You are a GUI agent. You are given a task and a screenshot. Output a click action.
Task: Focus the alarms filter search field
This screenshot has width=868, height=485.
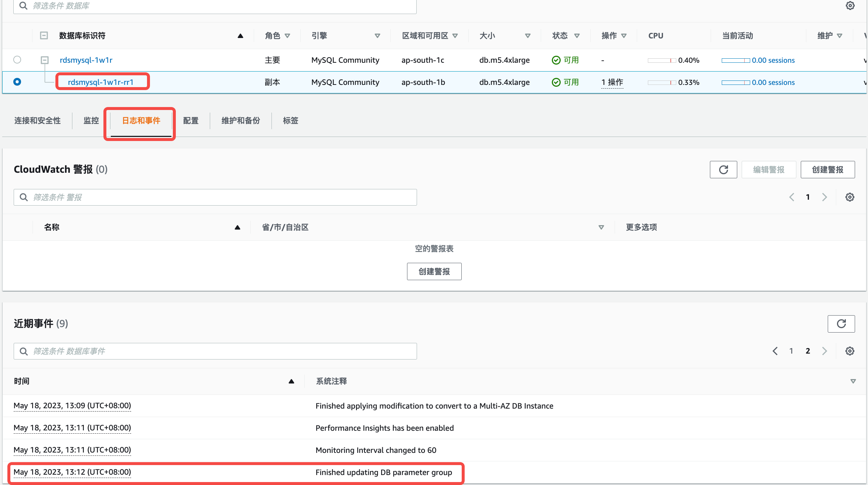(x=215, y=197)
